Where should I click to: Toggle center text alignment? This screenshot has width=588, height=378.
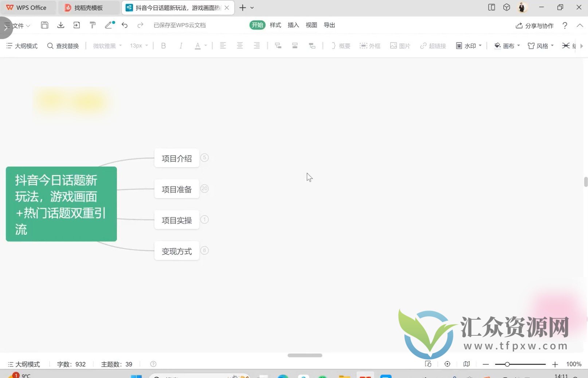click(240, 46)
